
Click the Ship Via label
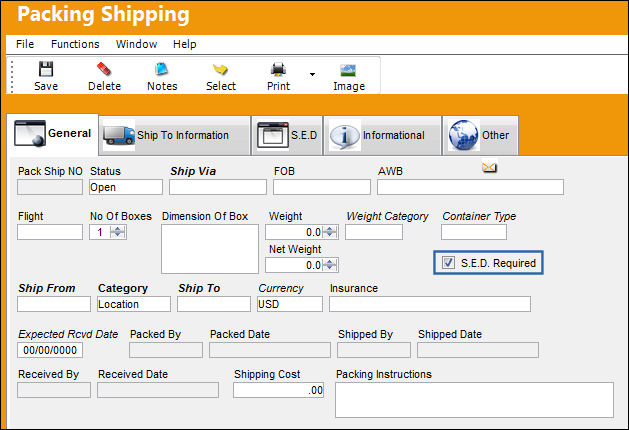tap(193, 171)
